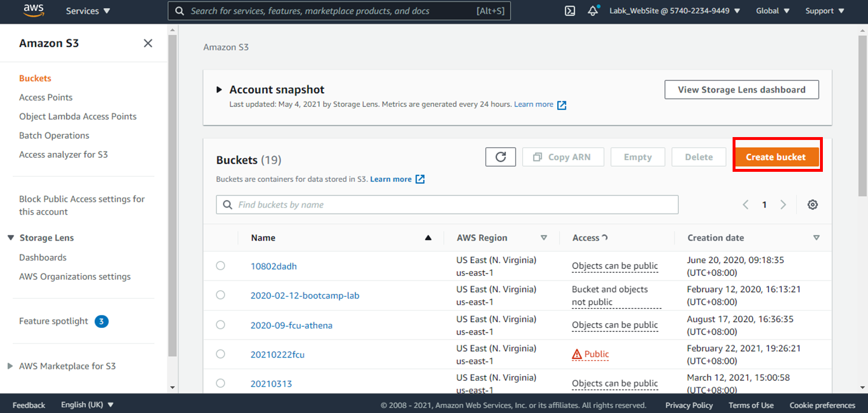Launch the CloudShell terminal icon
Screen dimensions: 868x413
(x=570, y=11)
